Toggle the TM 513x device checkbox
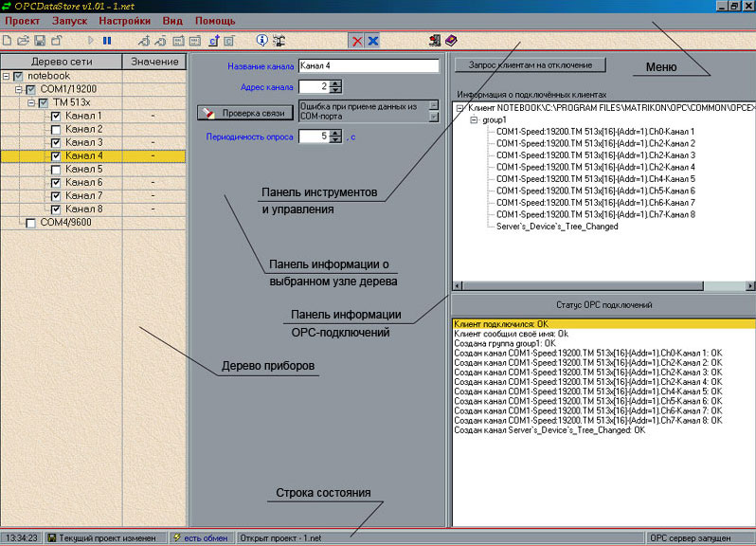This screenshot has height=546, width=756. 44,102
